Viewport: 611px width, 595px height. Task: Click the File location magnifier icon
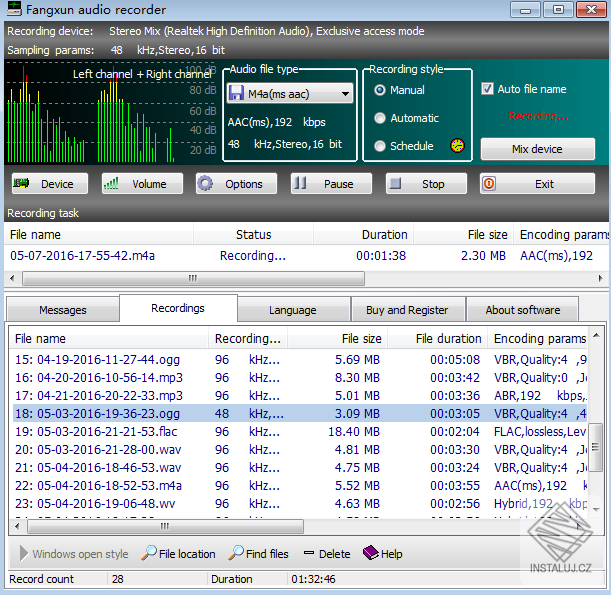coord(149,553)
